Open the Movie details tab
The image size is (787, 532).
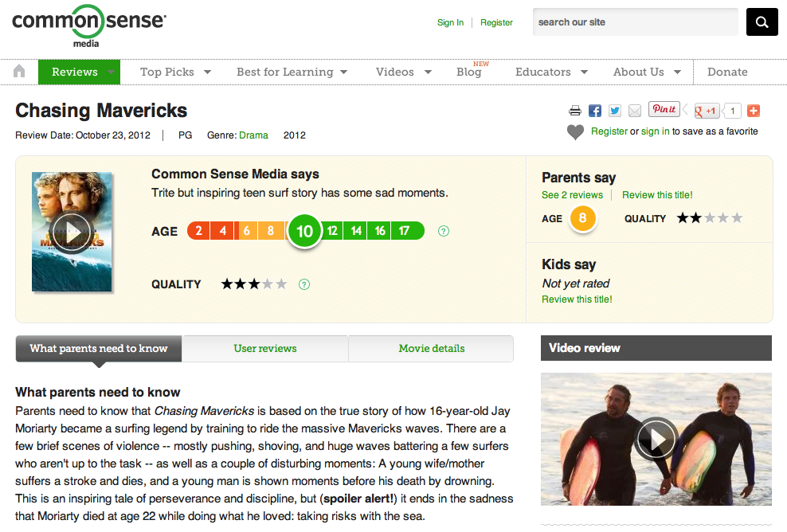(432, 348)
